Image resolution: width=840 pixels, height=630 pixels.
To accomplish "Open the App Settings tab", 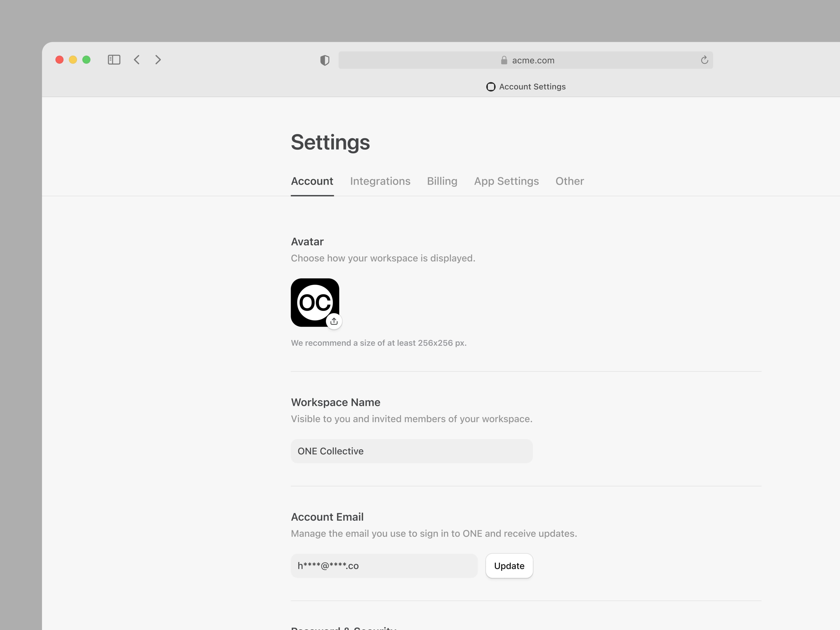I will (x=506, y=181).
